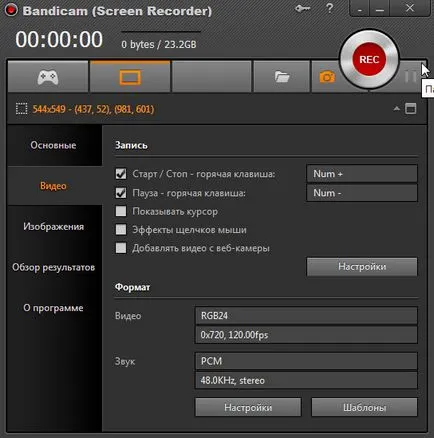Screen dimensions: 434x438
Task: Click the Num - hotkey field
Action: (x=362, y=193)
